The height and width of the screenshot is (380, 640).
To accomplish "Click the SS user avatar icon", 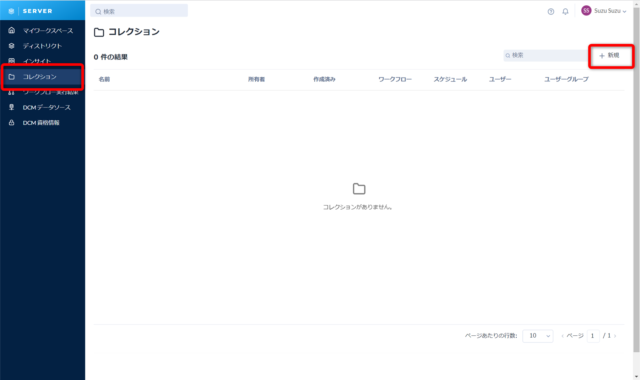I will click(586, 11).
